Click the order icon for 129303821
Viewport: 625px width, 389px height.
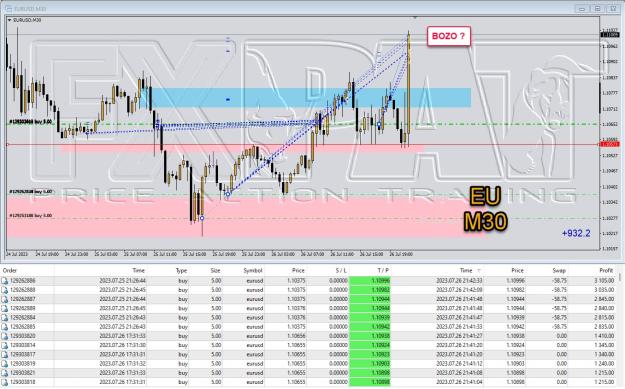(5, 373)
